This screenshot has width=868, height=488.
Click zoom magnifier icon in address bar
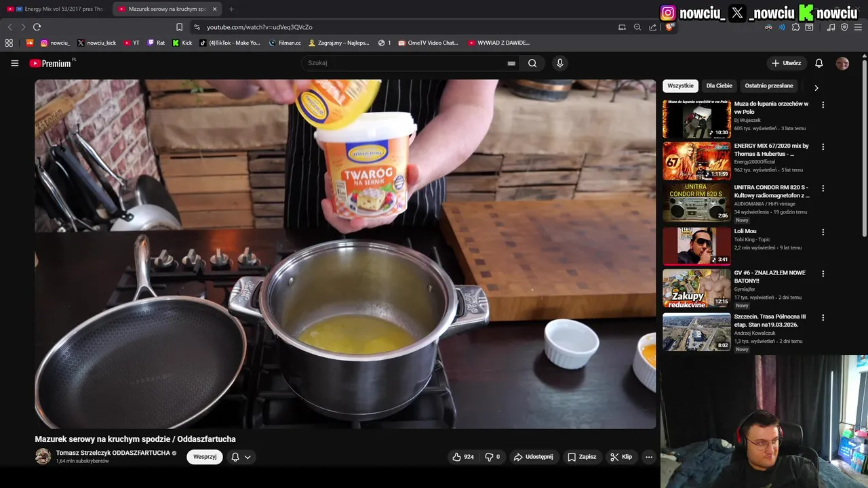(637, 27)
